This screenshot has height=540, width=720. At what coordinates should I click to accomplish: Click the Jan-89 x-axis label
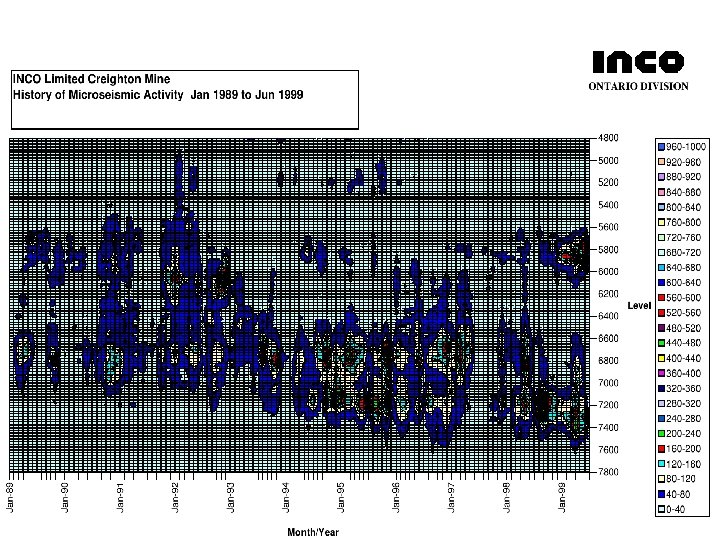[10, 498]
